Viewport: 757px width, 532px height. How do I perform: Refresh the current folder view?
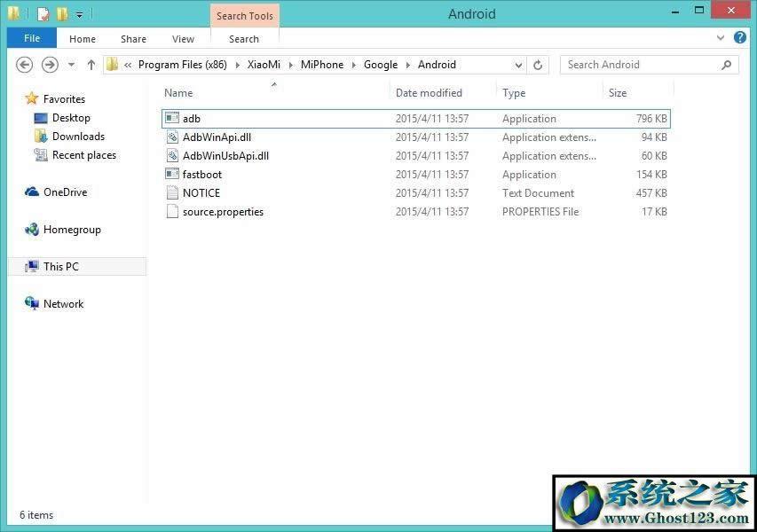click(537, 65)
